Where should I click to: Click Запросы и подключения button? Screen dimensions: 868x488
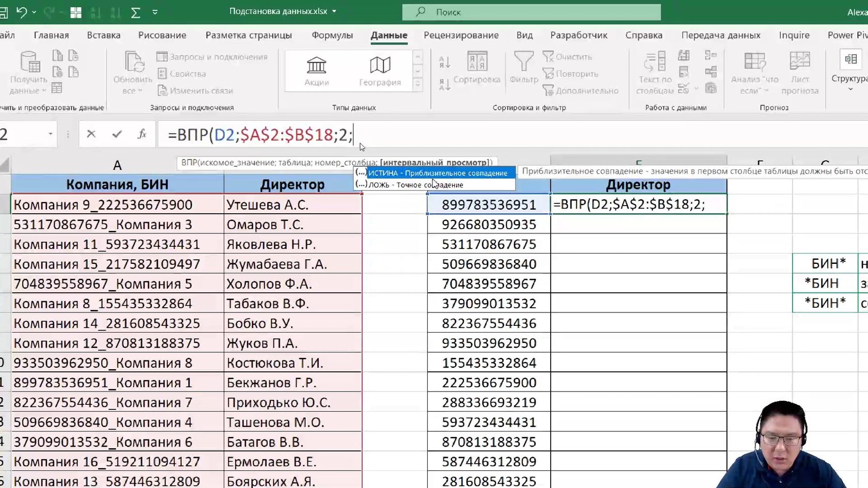click(212, 57)
